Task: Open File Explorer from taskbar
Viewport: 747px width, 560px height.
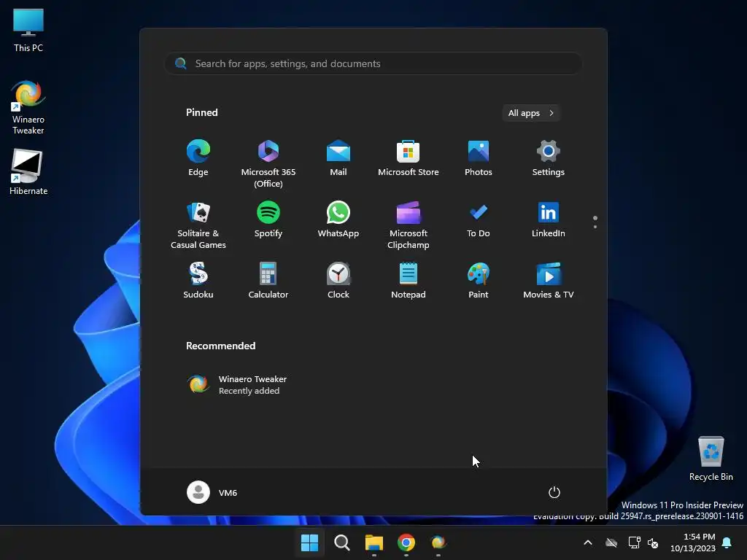Action: click(374, 542)
